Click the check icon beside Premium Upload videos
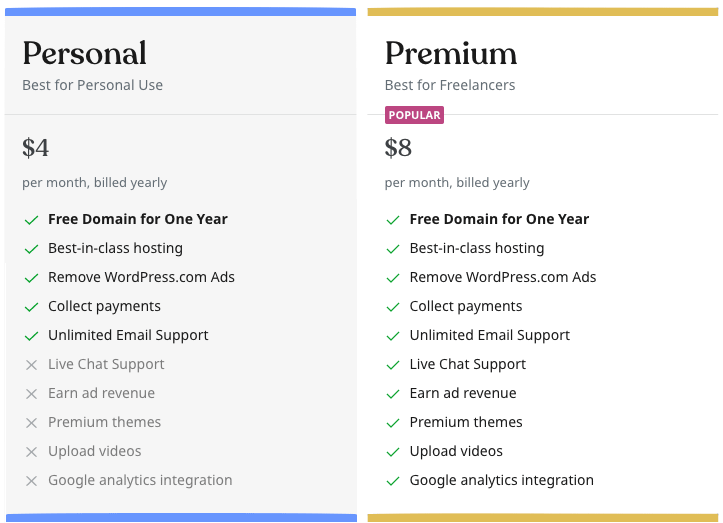The height and width of the screenshot is (523, 723). point(393,452)
